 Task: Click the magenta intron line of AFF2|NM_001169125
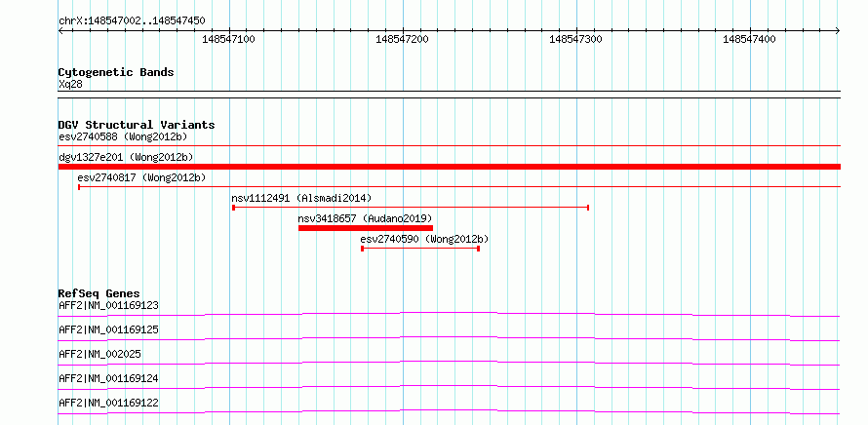(x=449, y=338)
